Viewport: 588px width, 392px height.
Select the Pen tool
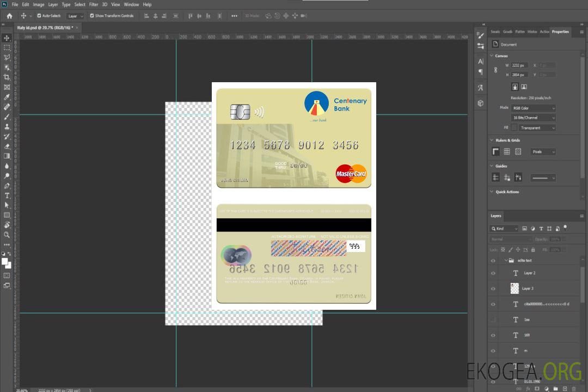pyautogui.click(x=7, y=186)
